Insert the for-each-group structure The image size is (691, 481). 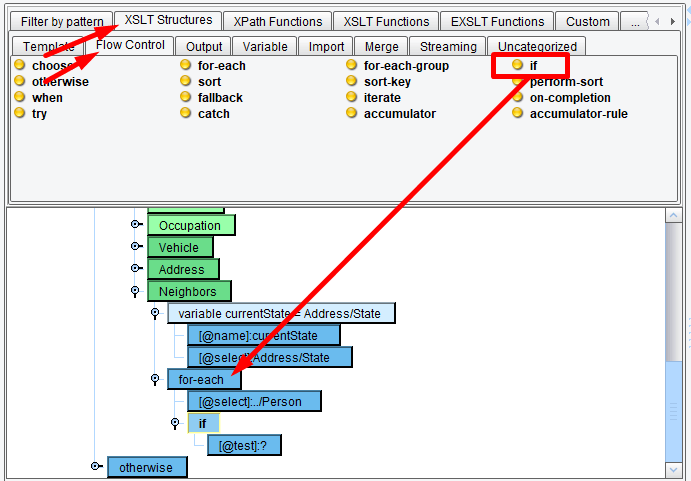coord(406,66)
